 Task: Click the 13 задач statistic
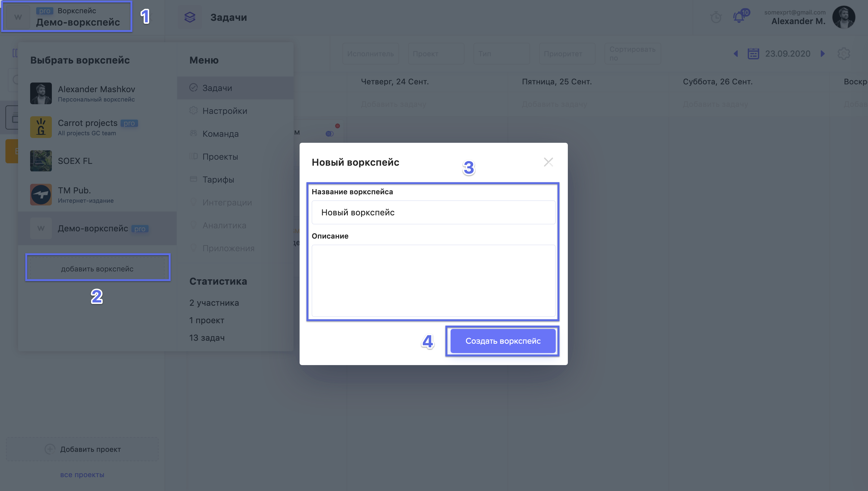(x=207, y=338)
